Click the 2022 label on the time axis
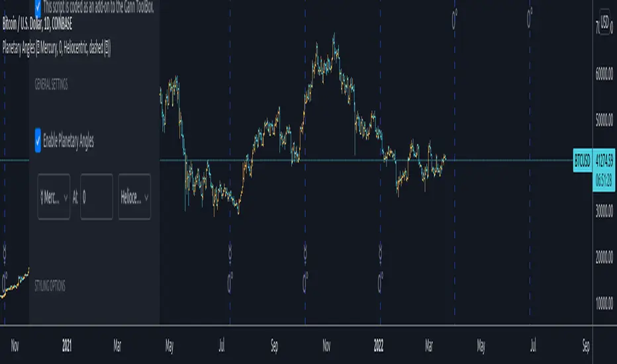 point(379,345)
